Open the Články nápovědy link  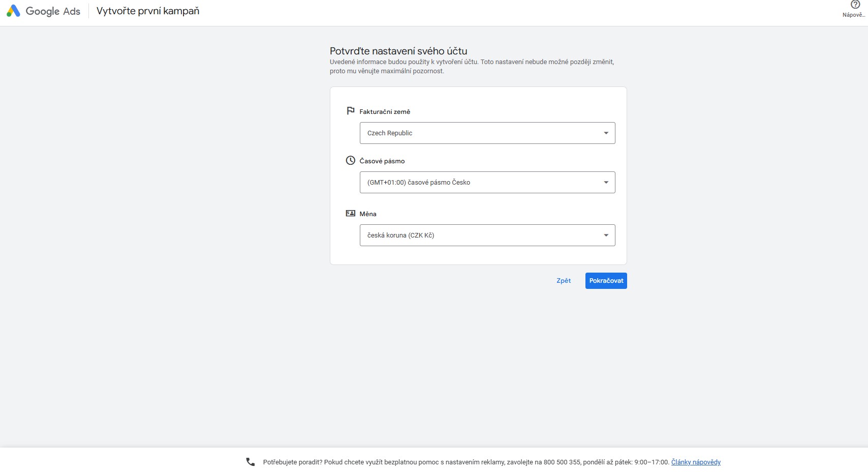tap(696, 462)
